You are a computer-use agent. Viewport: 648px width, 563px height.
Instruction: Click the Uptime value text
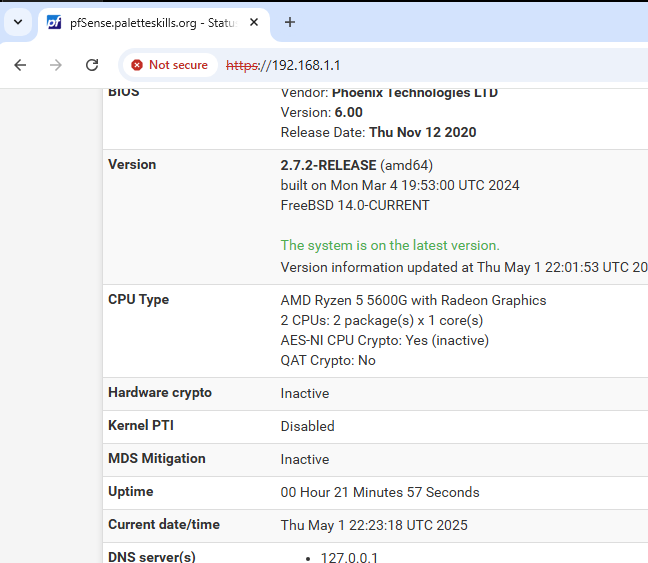tap(379, 492)
